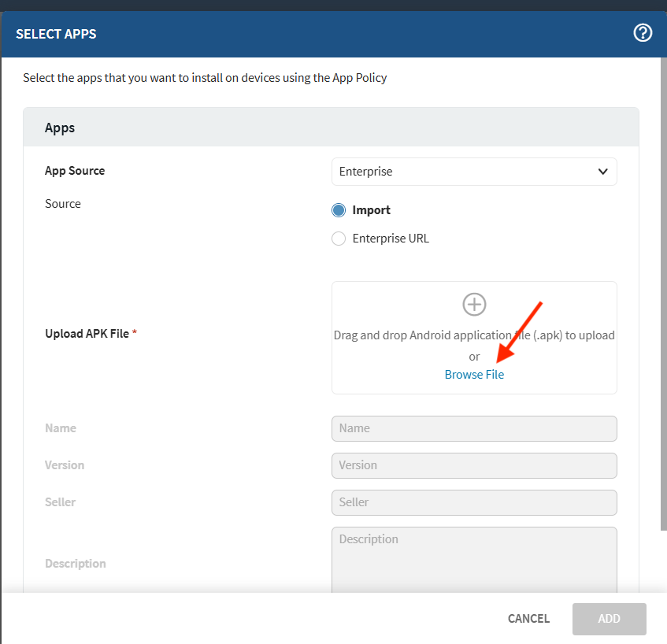667x644 pixels.
Task: Click the Seller input field
Action: click(474, 502)
